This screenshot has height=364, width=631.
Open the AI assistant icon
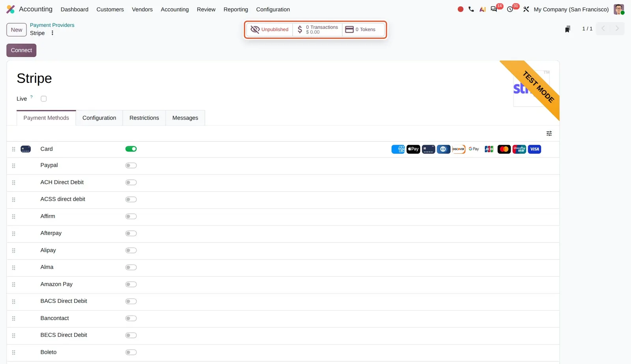482,9
